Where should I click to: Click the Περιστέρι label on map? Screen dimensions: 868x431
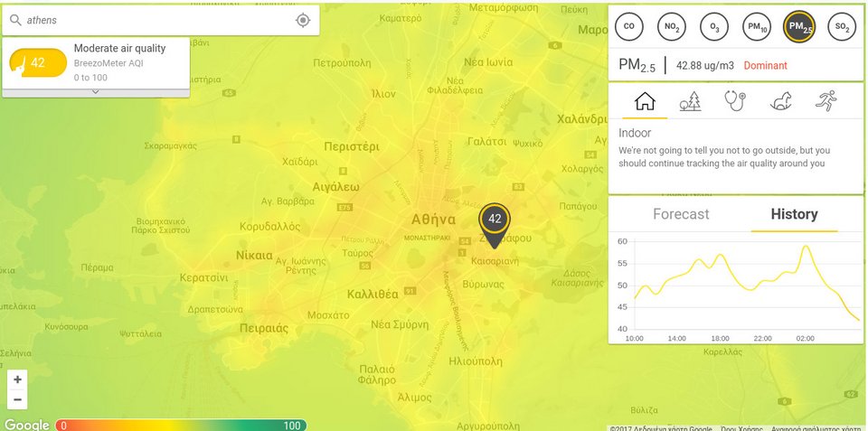click(x=352, y=146)
